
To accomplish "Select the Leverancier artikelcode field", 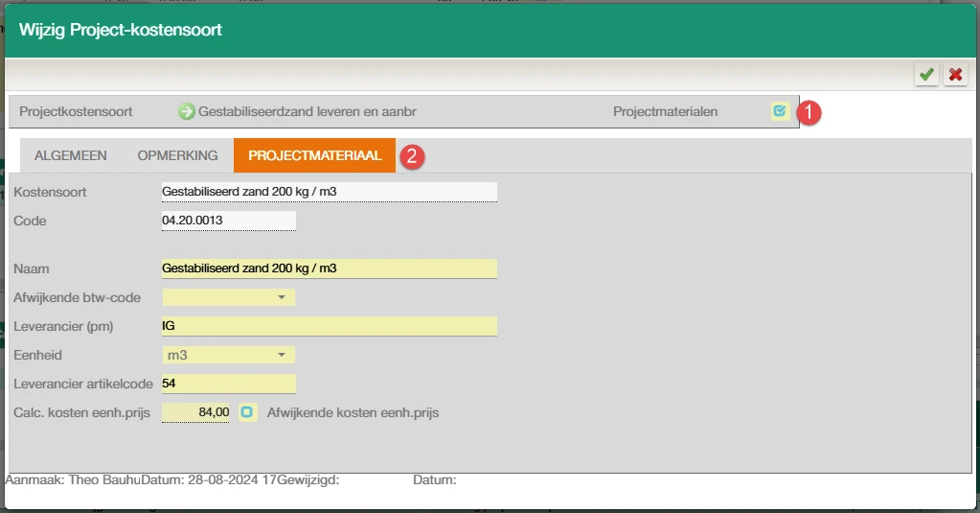I will point(228,384).
